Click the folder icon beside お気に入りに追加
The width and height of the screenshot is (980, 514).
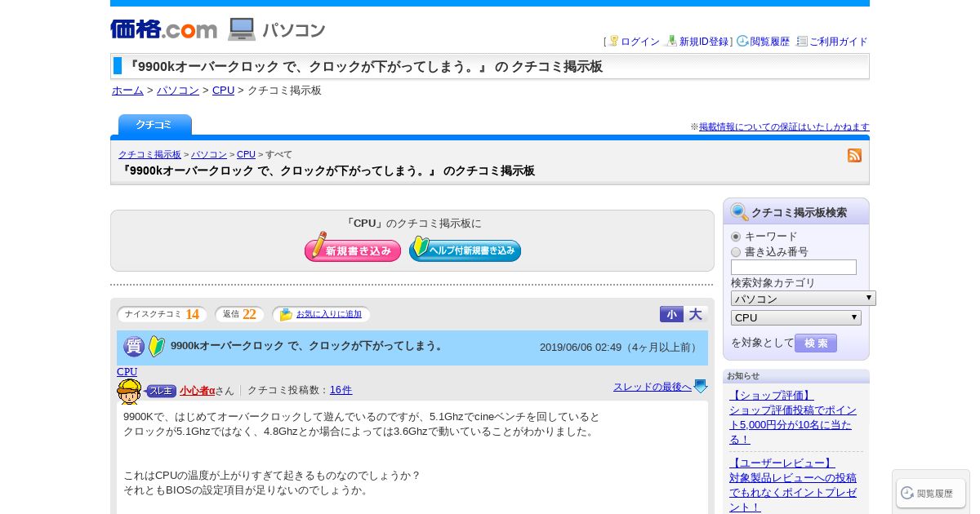[286, 314]
